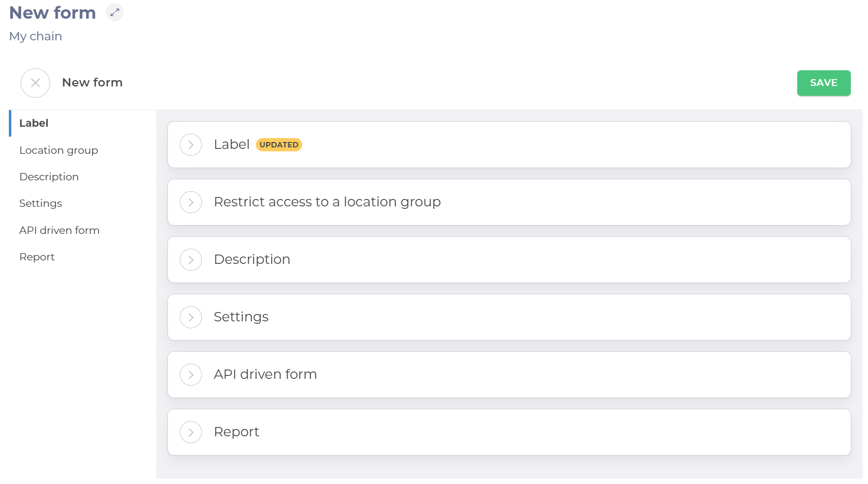Click the expand fullscreen arrows icon

(x=114, y=12)
